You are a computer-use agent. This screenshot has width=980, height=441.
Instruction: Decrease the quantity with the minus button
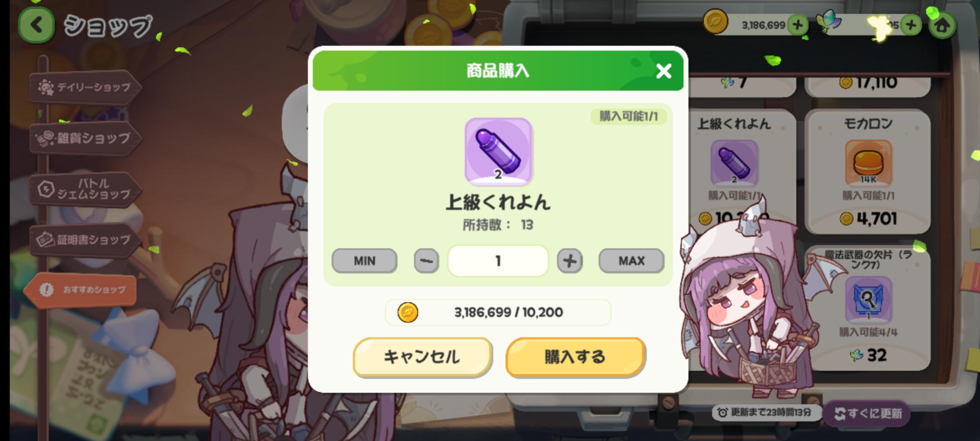pyautogui.click(x=426, y=261)
